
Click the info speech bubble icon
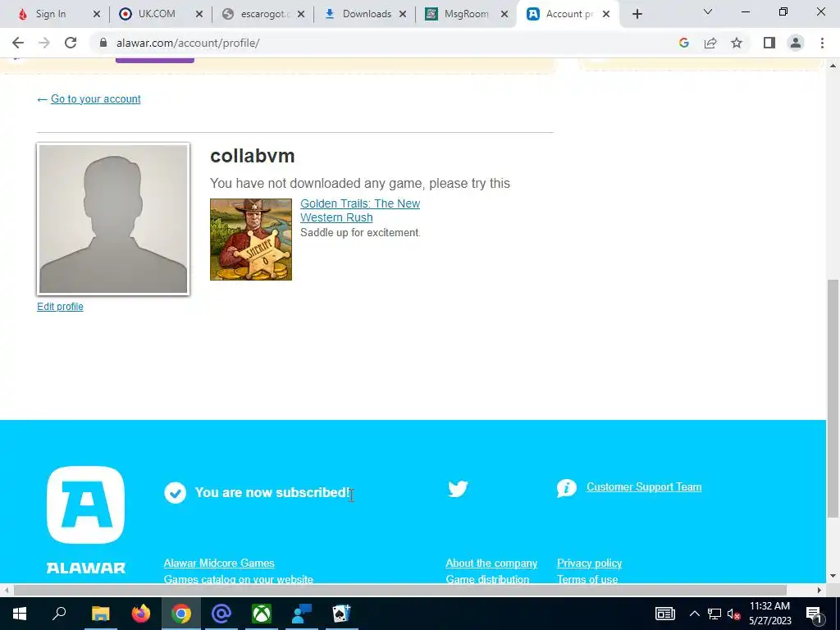(566, 488)
